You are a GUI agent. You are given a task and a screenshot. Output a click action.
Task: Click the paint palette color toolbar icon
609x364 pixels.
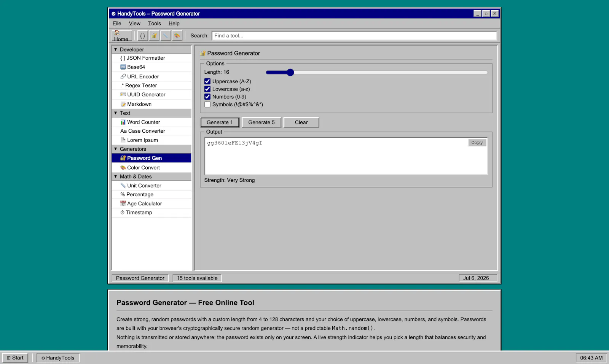tap(177, 36)
